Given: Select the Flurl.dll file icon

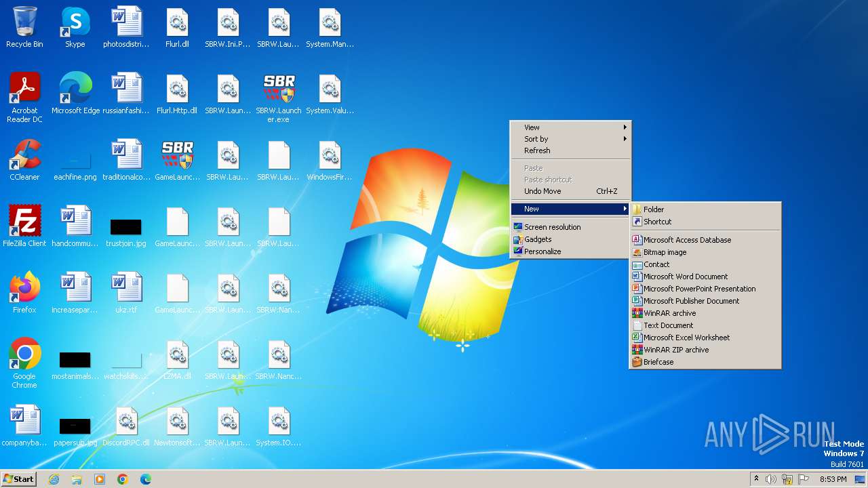Looking at the screenshot, I should tap(177, 27).
